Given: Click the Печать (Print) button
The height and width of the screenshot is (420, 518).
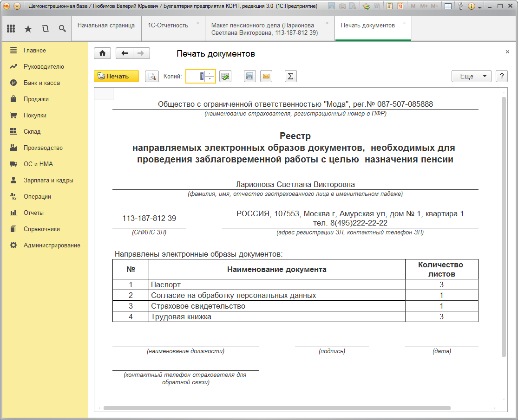Looking at the screenshot, I should [x=116, y=76].
